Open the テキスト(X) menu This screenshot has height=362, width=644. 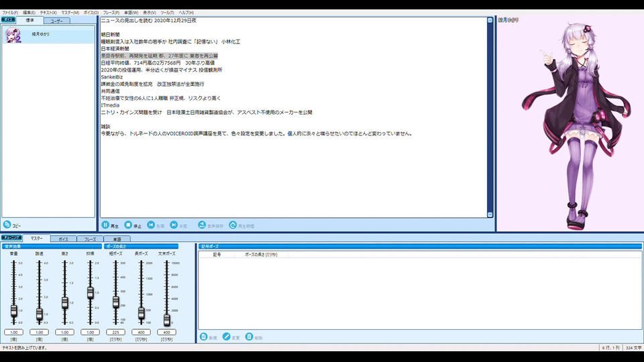[48, 13]
